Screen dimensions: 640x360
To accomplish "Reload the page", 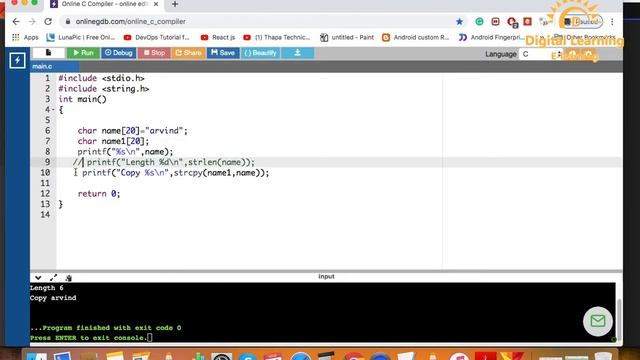I will tap(48, 22).
